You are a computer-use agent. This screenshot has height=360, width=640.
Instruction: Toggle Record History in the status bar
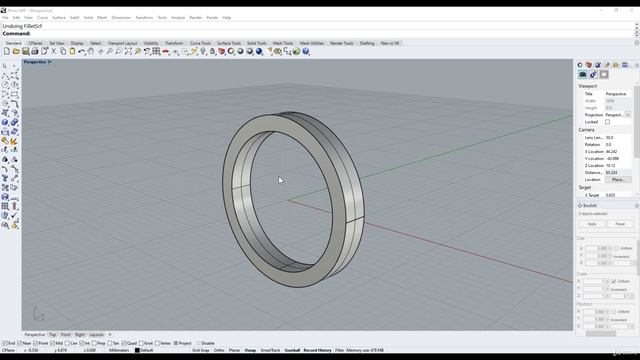tap(318, 350)
